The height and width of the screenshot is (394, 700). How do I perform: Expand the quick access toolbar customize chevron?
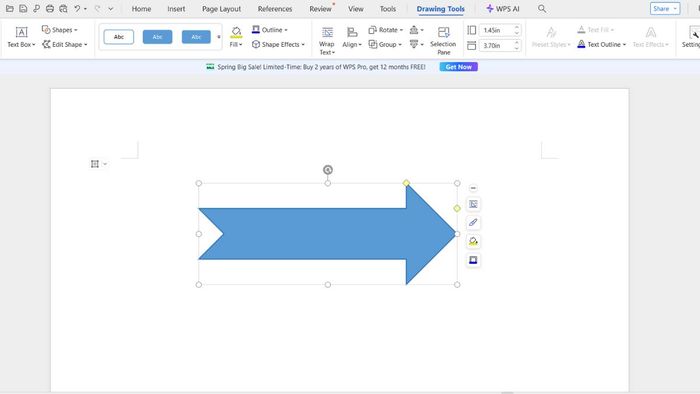pyautogui.click(x=111, y=9)
